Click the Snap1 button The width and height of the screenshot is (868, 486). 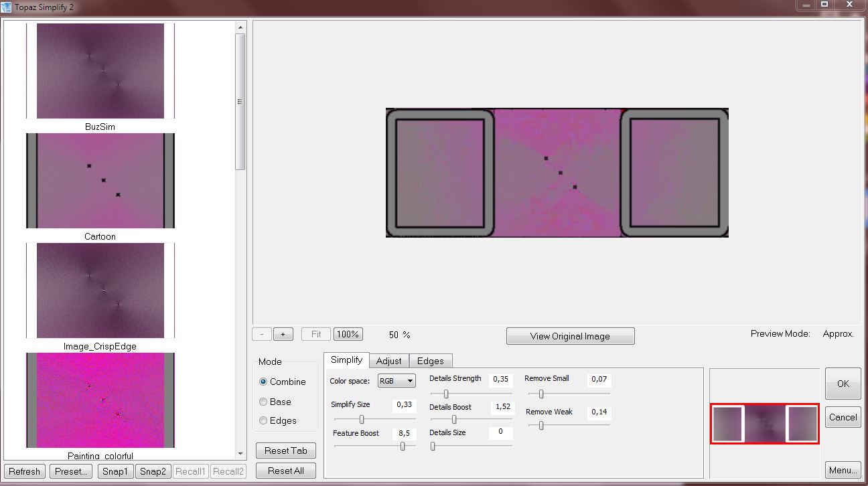pos(116,471)
